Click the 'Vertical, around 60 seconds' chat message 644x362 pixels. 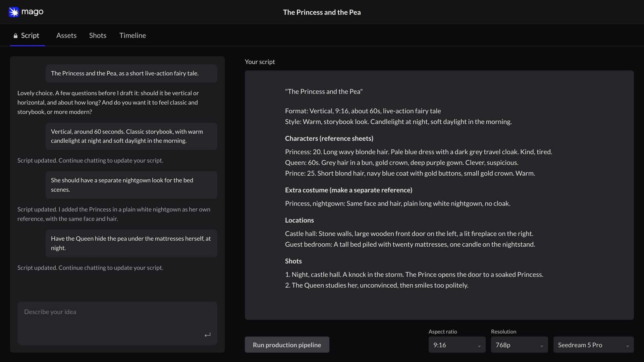(131, 136)
